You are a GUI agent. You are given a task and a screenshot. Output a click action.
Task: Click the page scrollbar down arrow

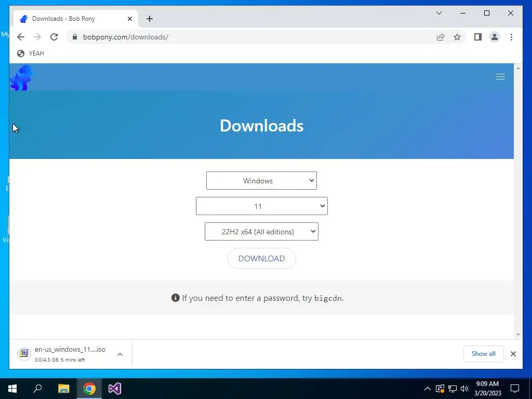tap(518, 335)
